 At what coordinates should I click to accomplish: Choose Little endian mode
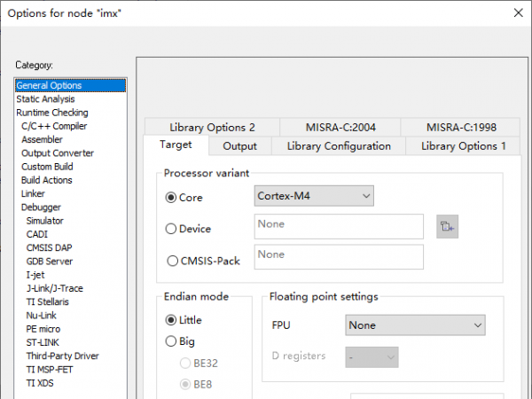[172, 319]
